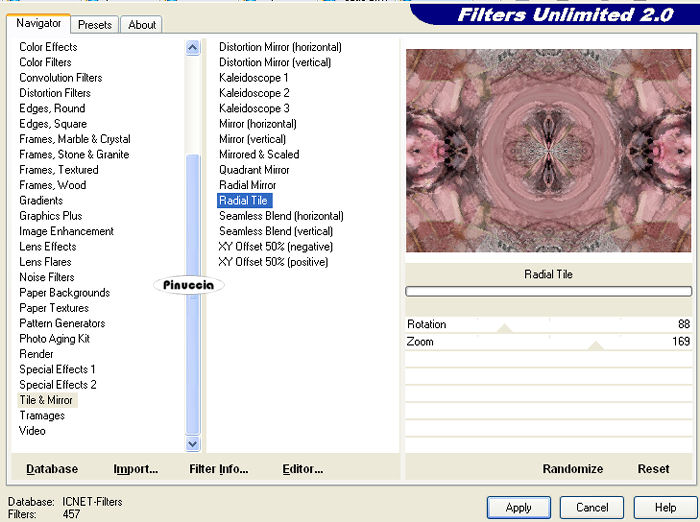Viewport: 700px width, 522px height.
Task: Choose the Kaleidoscope 3 filter
Action: 254,108
